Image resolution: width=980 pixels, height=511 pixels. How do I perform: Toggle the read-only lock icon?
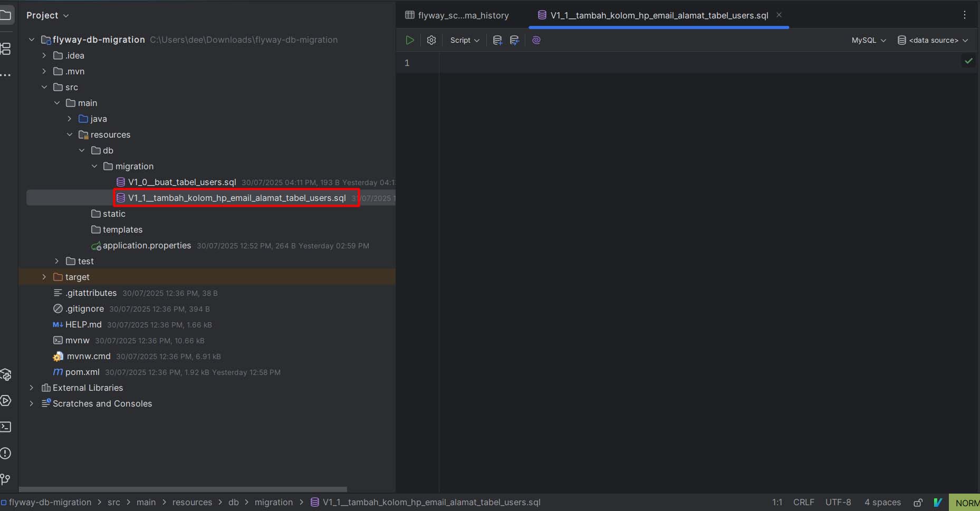918,502
